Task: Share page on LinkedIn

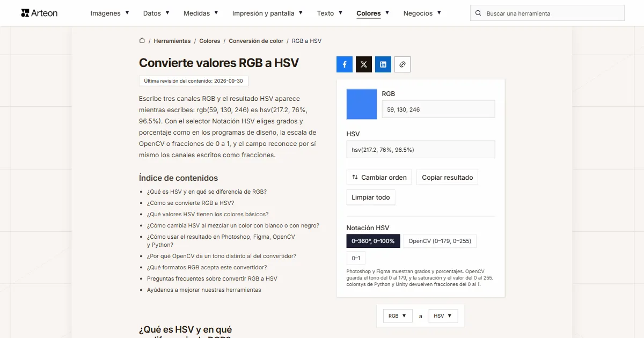Action: pyautogui.click(x=383, y=64)
